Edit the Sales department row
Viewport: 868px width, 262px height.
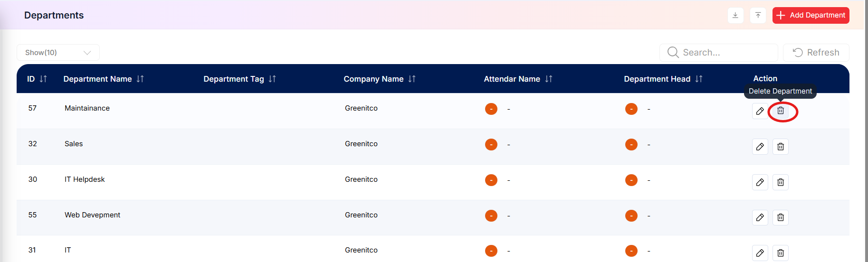click(x=760, y=147)
